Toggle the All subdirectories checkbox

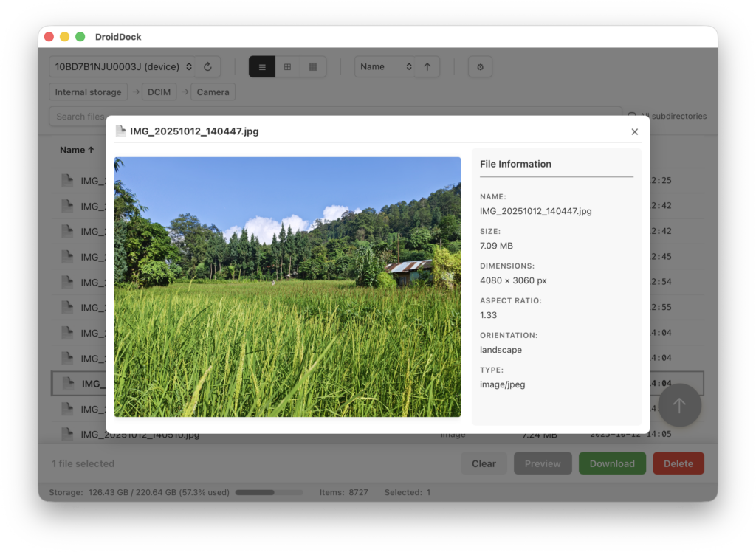pos(632,116)
